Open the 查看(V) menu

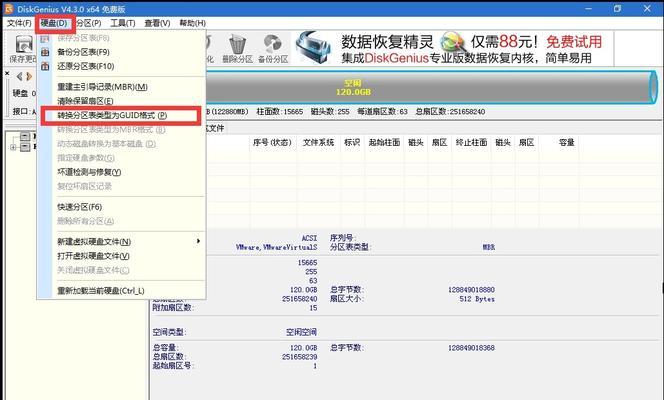pos(157,23)
